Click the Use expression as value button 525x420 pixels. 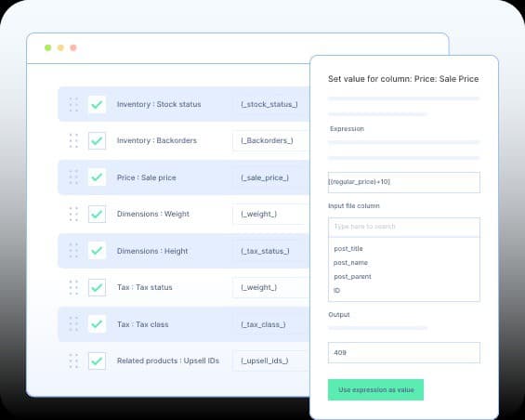375,390
